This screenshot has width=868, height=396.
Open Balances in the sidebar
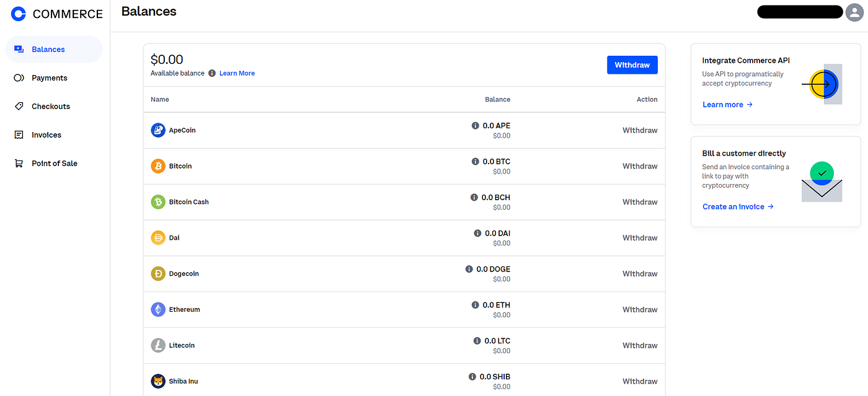click(54, 50)
